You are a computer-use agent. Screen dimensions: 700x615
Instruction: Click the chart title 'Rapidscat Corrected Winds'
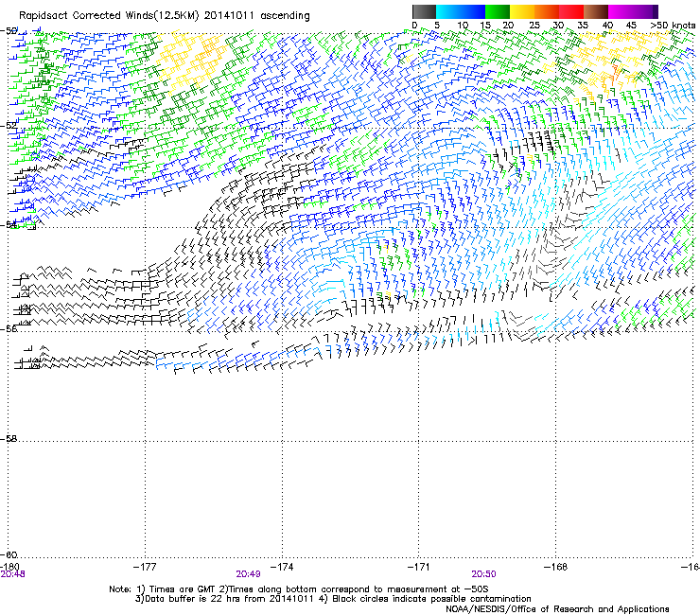(x=86, y=16)
